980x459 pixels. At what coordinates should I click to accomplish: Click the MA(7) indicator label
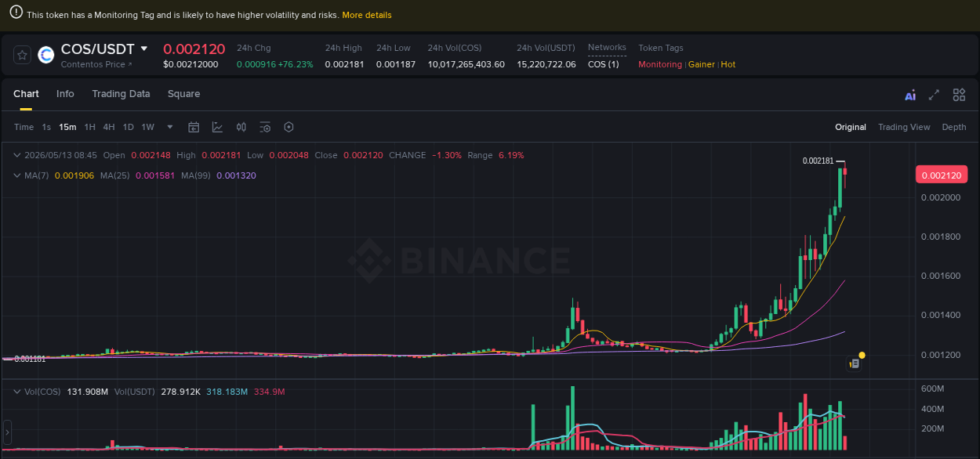[x=36, y=175]
